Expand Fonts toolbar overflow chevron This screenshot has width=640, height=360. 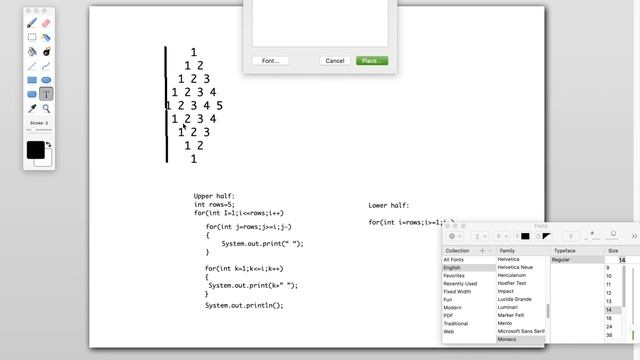tap(634, 236)
